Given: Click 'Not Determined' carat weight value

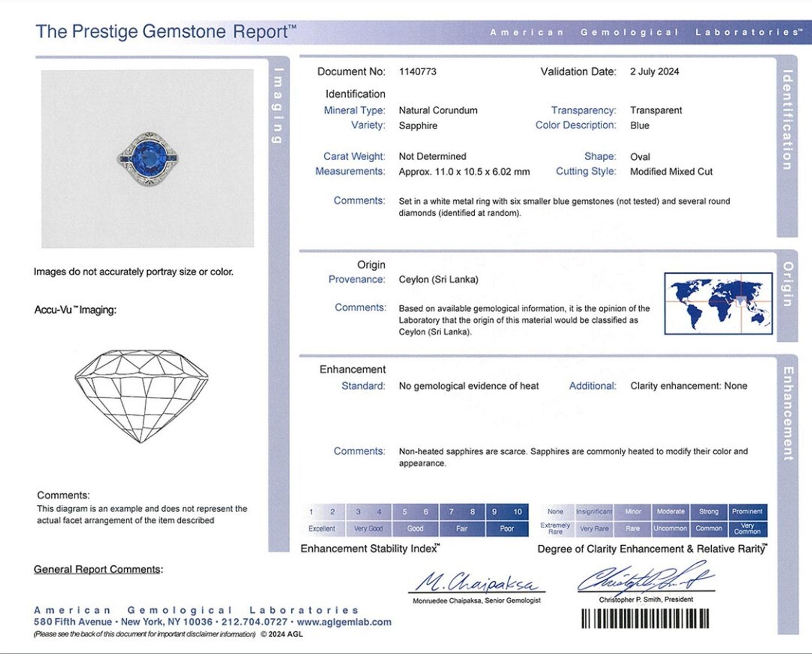Looking at the screenshot, I should pyautogui.click(x=433, y=156).
